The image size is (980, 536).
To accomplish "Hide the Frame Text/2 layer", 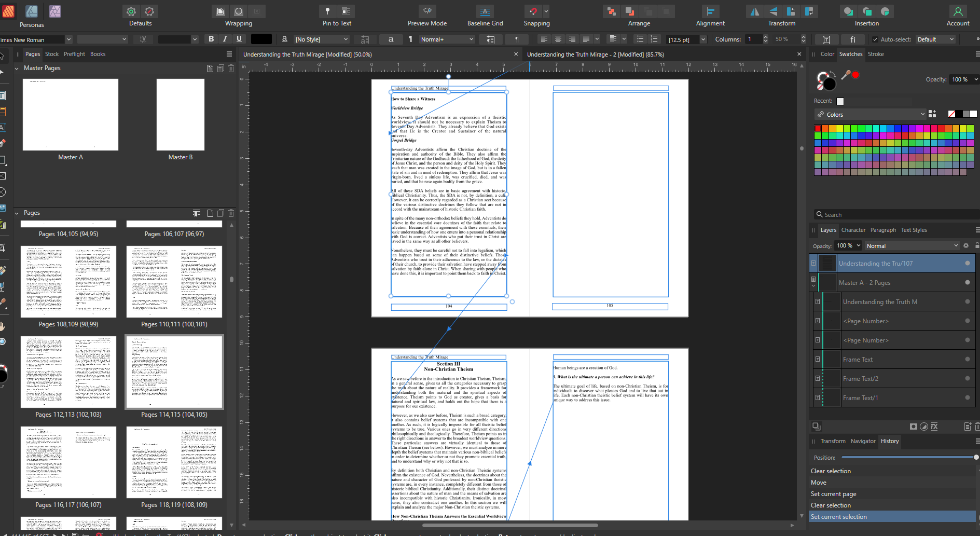I will click(967, 379).
